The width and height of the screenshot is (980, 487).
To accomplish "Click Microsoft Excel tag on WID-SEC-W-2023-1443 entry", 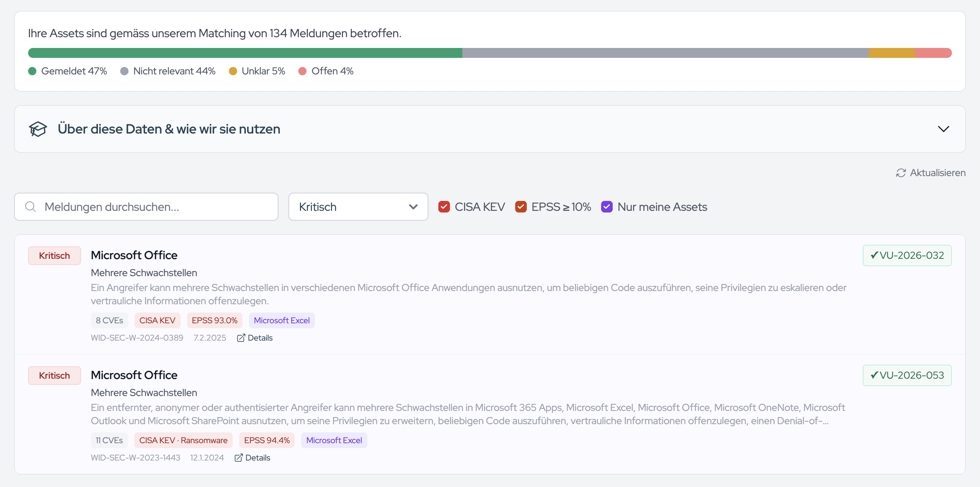I will 334,440.
